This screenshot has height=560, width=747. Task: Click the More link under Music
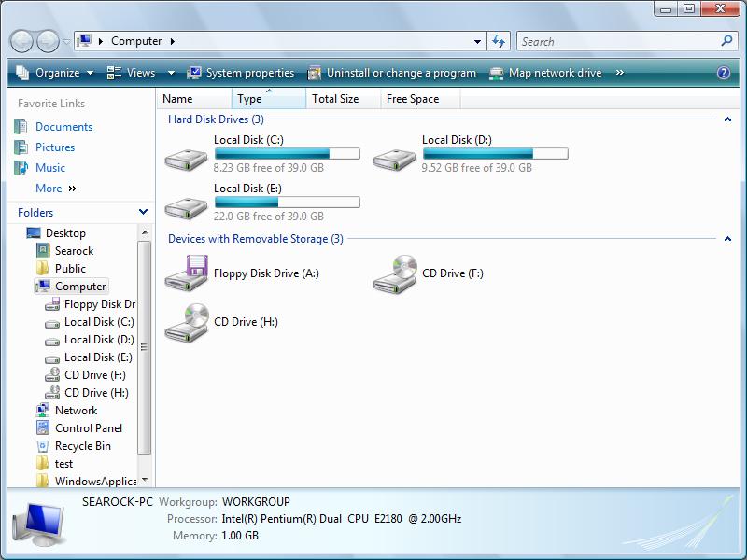(x=48, y=188)
